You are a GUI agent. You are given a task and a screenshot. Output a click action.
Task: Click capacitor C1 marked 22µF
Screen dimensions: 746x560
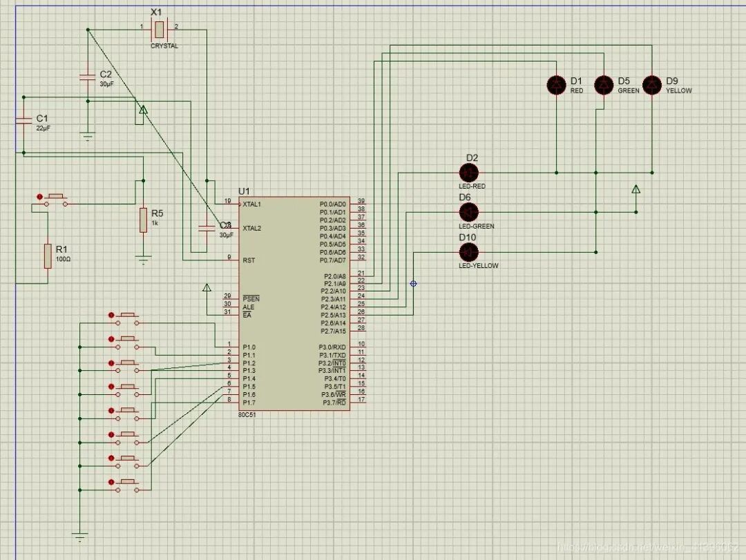pyautogui.click(x=25, y=119)
